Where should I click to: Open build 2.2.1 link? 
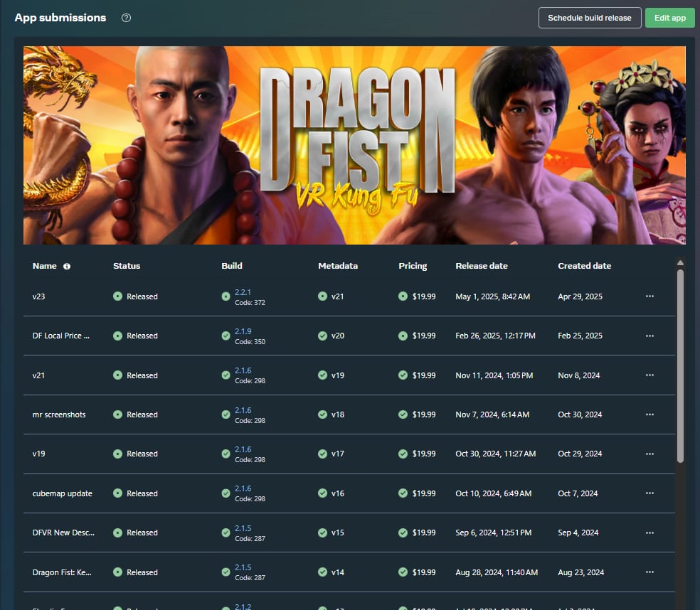pos(243,292)
